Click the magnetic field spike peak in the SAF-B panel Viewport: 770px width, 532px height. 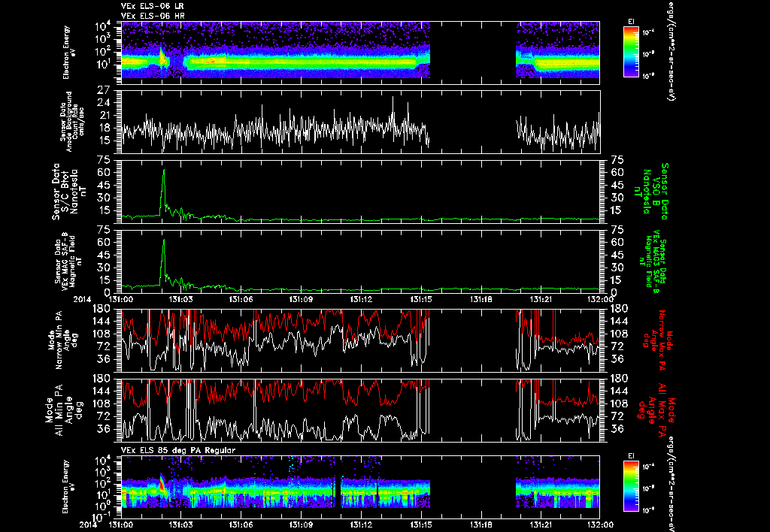point(164,240)
